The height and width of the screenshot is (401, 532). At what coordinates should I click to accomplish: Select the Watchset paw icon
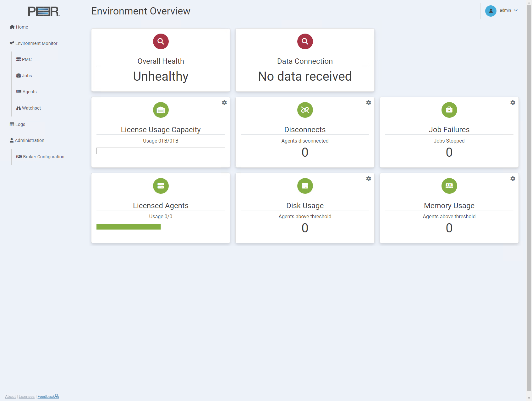click(x=19, y=108)
